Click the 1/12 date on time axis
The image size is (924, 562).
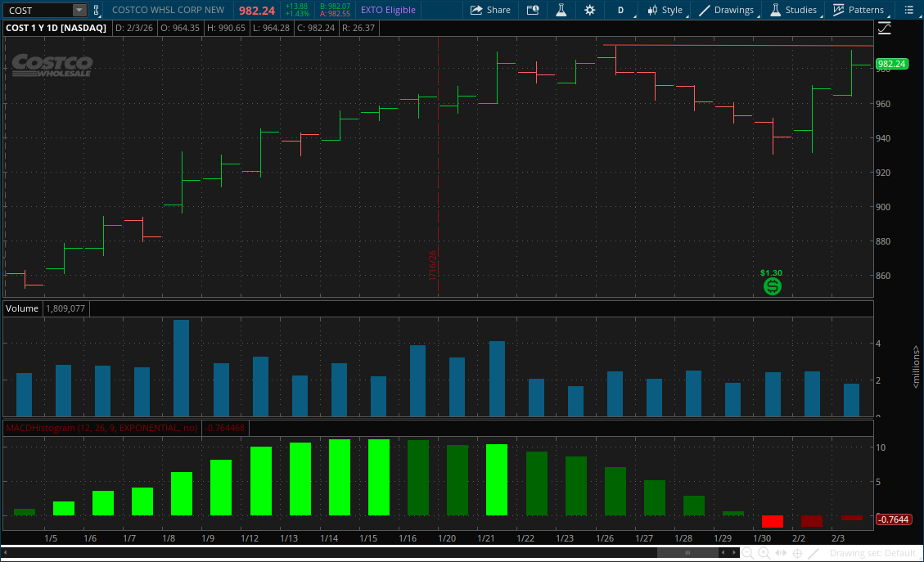[250, 538]
